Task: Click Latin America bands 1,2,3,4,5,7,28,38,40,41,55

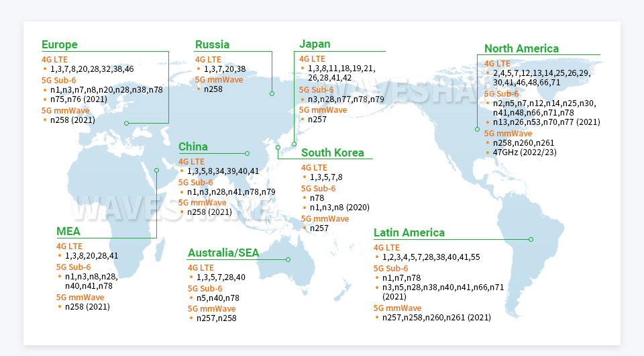Action: tap(431, 257)
